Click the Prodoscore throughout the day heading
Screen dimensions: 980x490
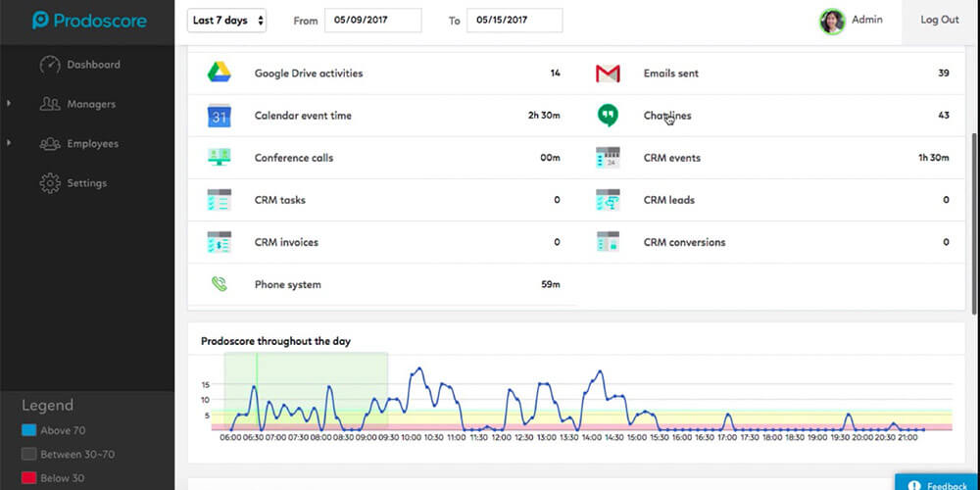tap(275, 341)
